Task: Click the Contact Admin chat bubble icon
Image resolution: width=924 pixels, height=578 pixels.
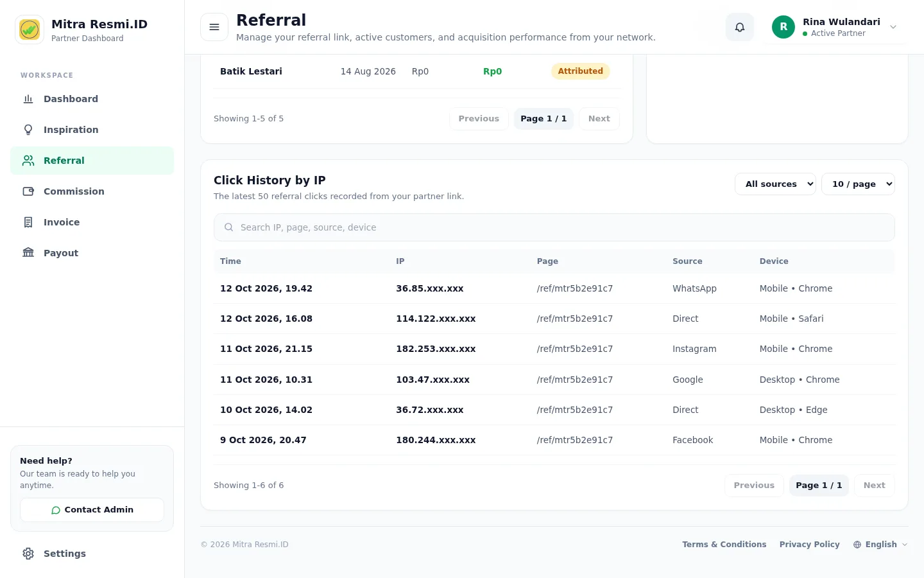Action: (x=56, y=510)
